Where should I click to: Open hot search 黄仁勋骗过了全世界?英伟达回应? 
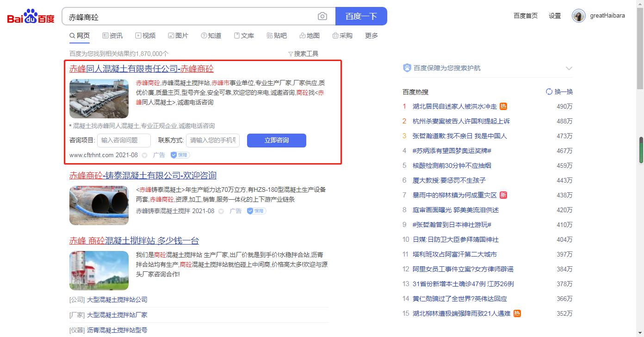(x=460, y=299)
